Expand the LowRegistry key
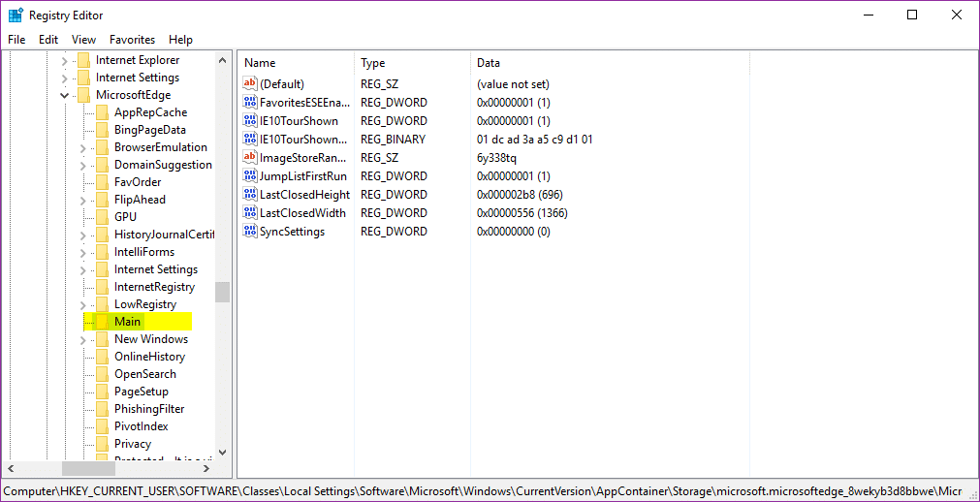980x502 pixels. [x=83, y=305]
